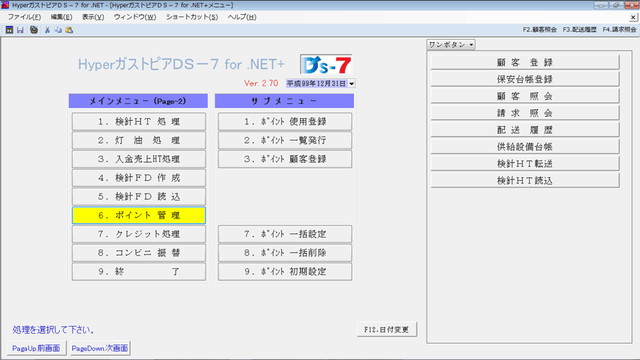Click F3.配送履歴 shortcut in toolbar

point(580,30)
